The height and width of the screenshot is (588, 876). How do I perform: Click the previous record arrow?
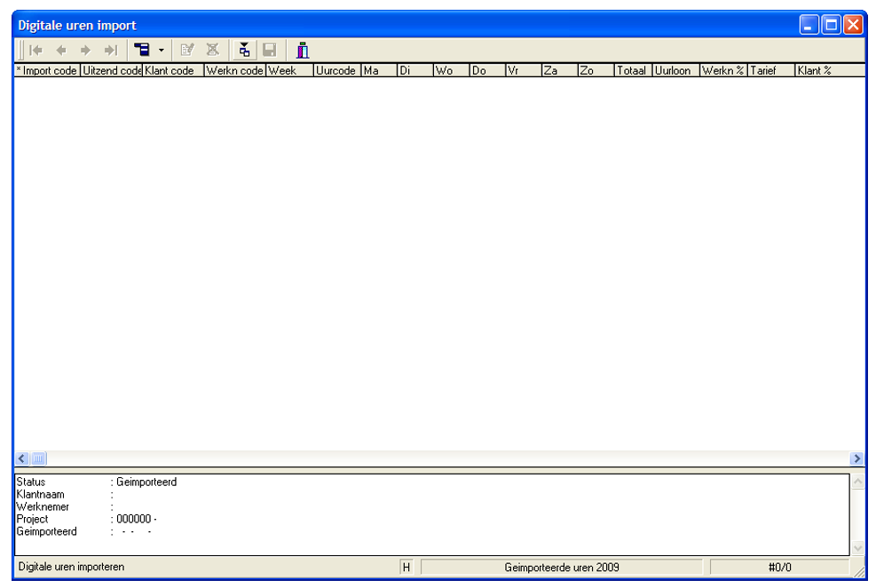60,51
